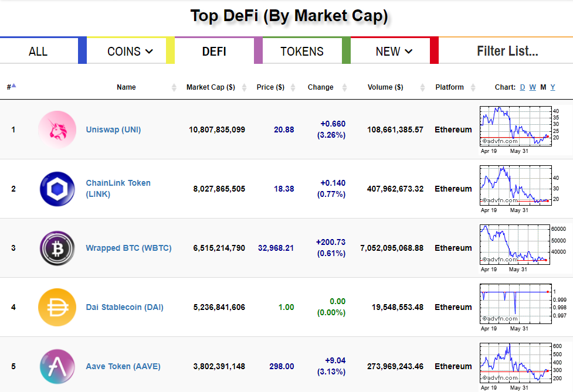Click Aave change +9.04 (3.13%)
Image resolution: width=573 pixels, height=392 pixels.
(331, 366)
